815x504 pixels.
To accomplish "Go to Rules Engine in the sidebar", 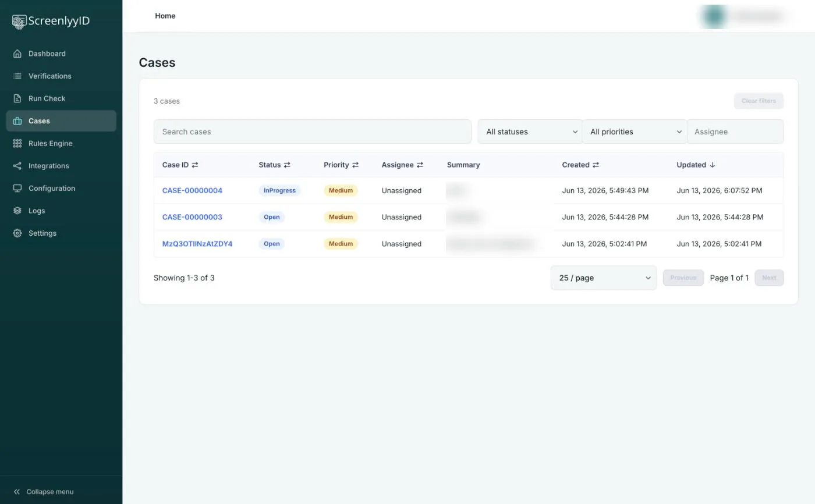I will (61, 143).
